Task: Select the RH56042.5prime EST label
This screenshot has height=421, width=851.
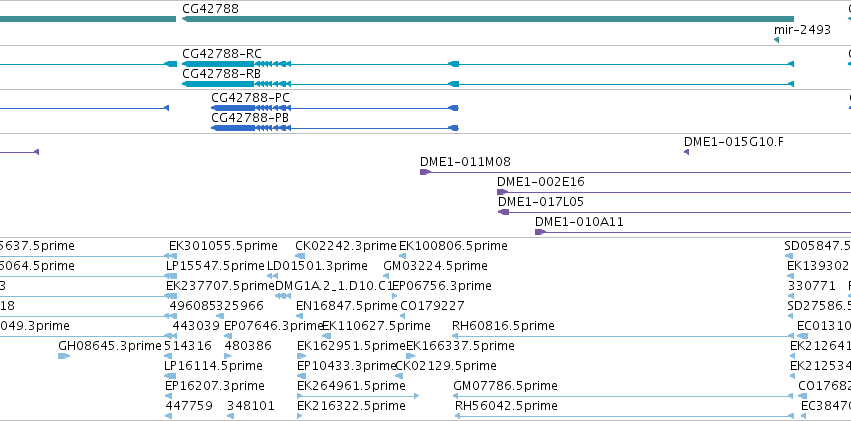Action: pos(506,406)
